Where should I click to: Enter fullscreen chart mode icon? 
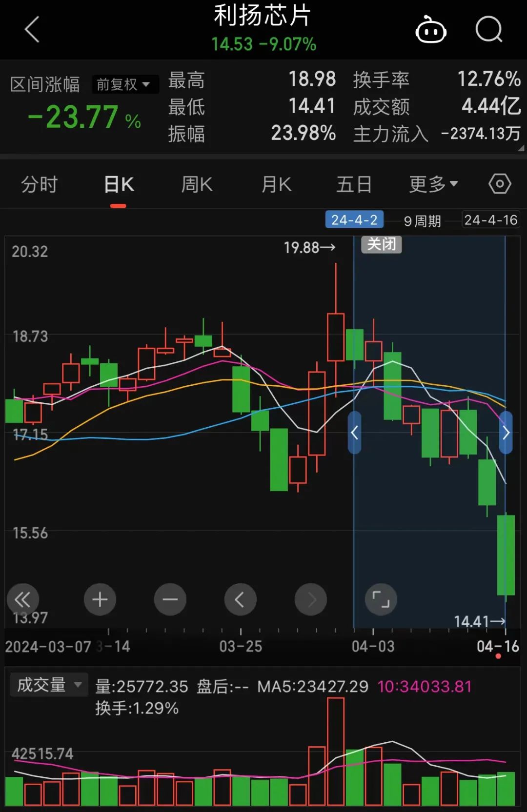[381, 599]
